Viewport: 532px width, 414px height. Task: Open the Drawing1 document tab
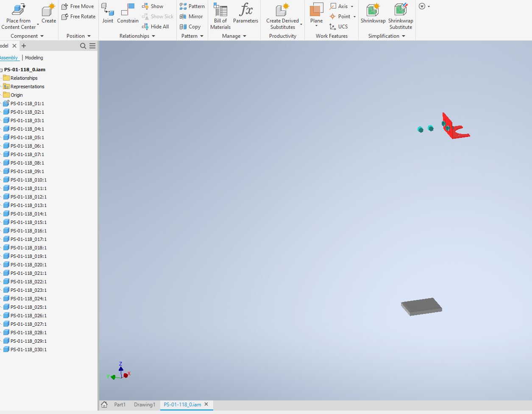click(x=145, y=405)
